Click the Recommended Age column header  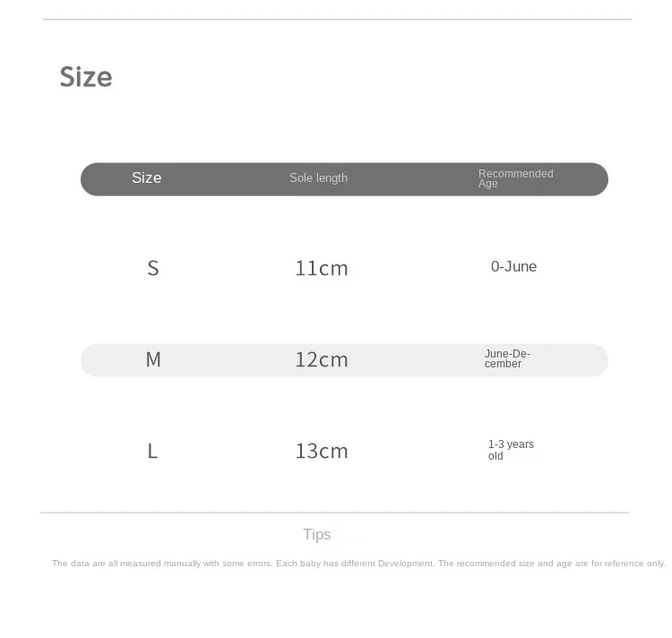(x=515, y=178)
